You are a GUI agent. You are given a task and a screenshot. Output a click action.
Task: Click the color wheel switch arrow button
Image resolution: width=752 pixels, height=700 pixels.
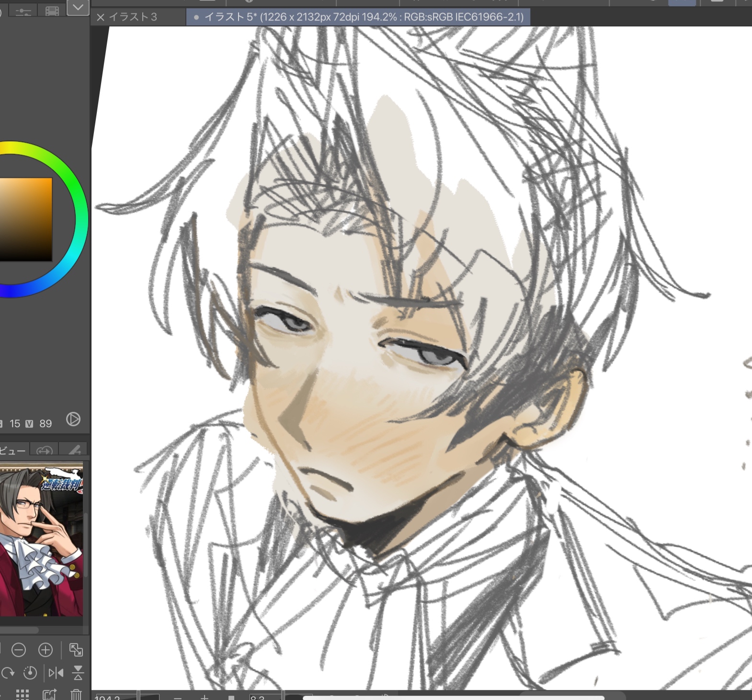[73, 419]
